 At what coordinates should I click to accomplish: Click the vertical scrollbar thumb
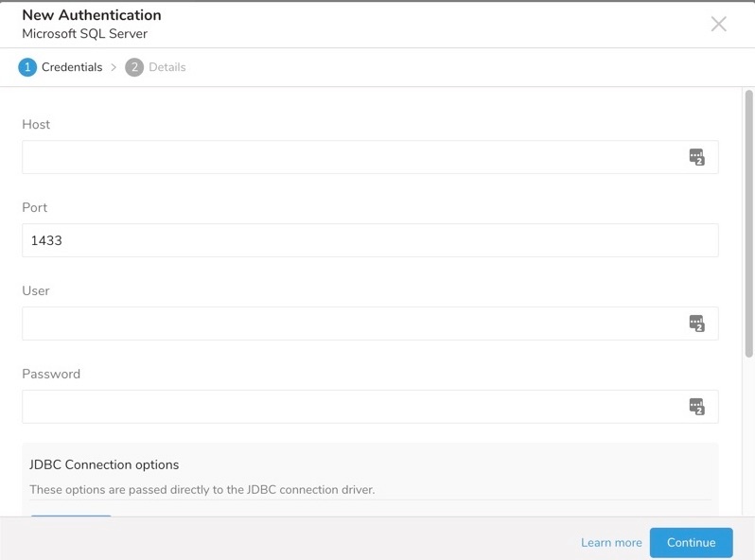748,222
